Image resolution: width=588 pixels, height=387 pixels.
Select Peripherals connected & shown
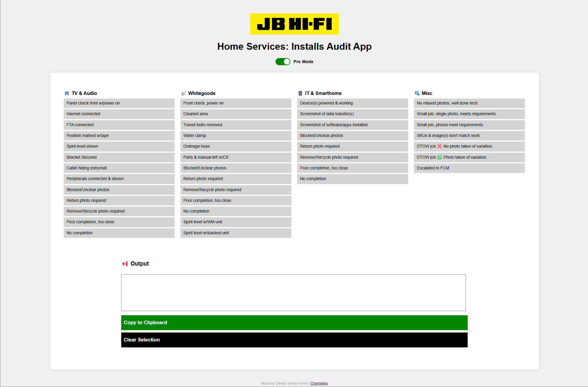click(119, 179)
